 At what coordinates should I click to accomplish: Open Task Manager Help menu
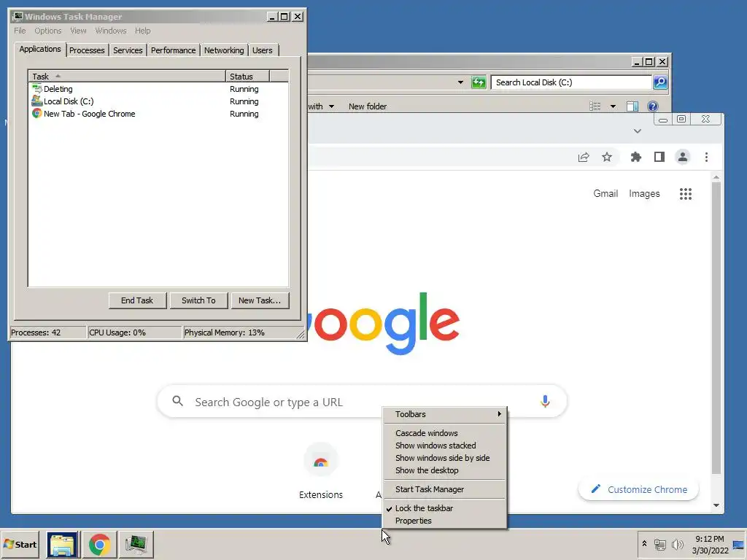coord(142,31)
